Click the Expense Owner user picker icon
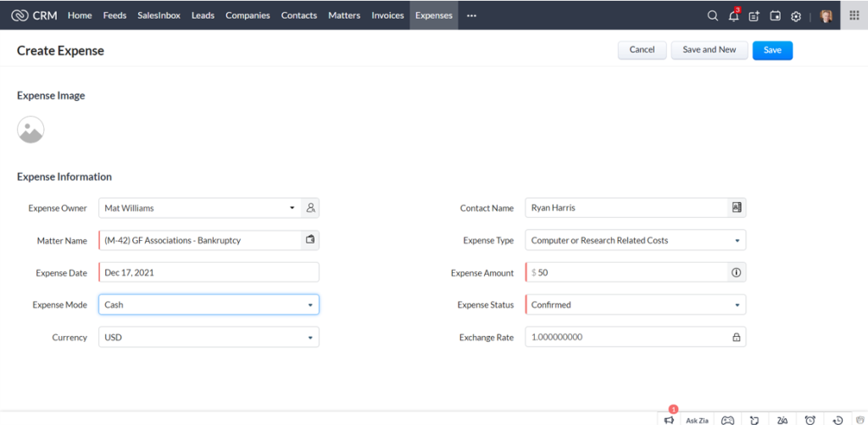 pyautogui.click(x=310, y=208)
